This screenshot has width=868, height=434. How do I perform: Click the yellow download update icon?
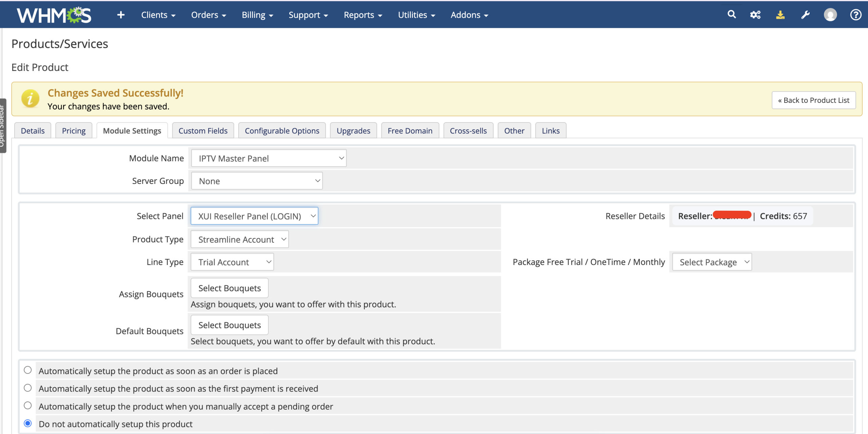pos(780,15)
